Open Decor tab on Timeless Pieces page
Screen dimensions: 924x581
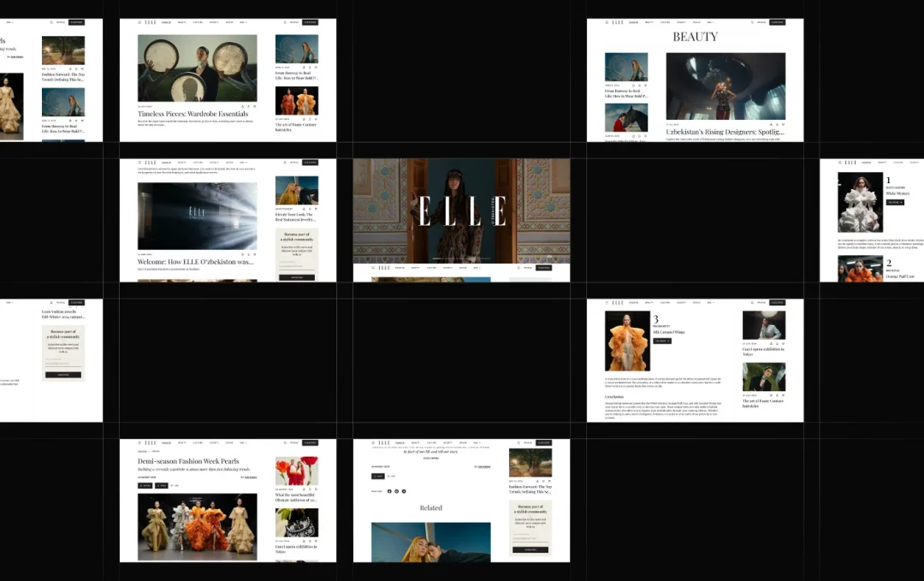(x=229, y=22)
